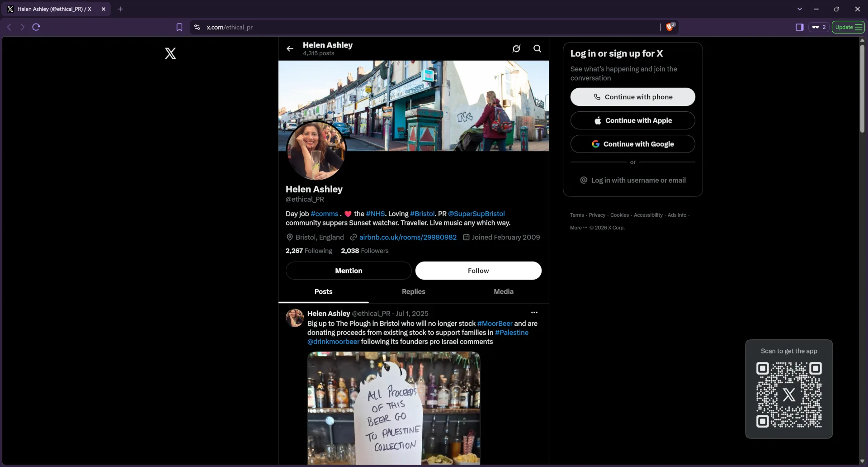Screen dimensions: 868x467
Task: Open the Palestine collection sign photo
Action: pos(394,408)
